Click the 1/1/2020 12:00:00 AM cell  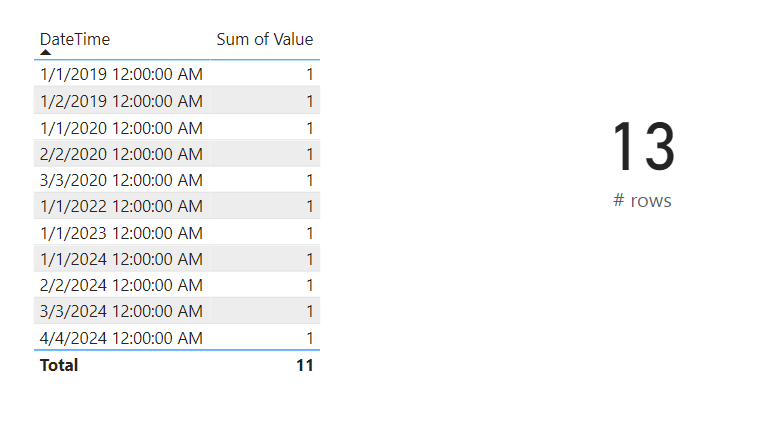click(x=121, y=128)
